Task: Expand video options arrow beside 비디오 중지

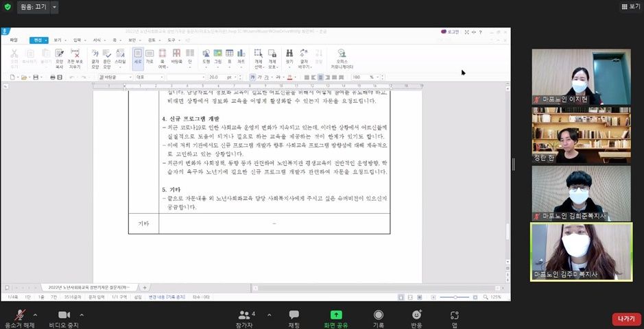Action: (x=82, y=315)
